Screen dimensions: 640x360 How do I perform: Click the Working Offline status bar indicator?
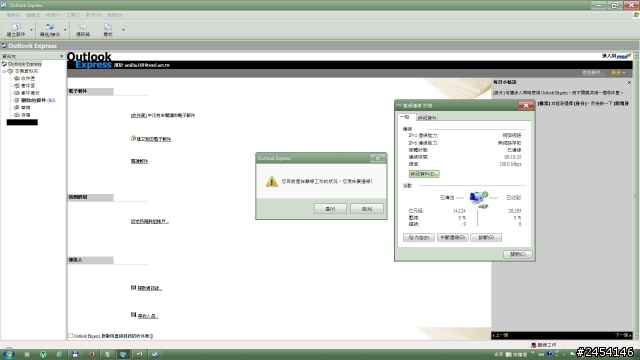pos(544,345)
